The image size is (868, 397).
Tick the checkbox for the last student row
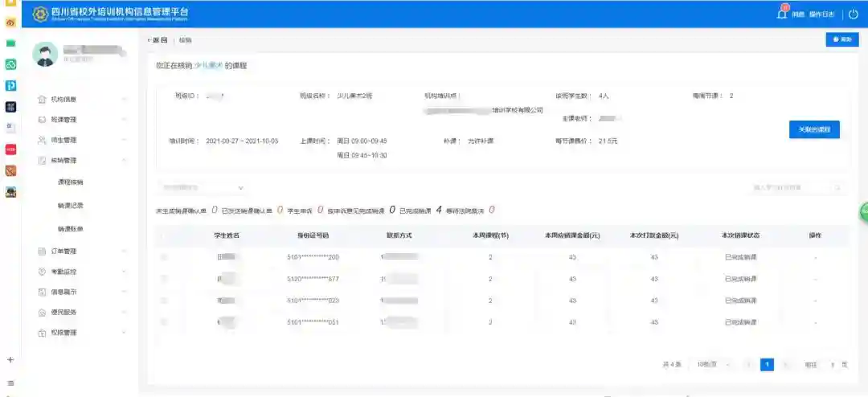(165, 322)
